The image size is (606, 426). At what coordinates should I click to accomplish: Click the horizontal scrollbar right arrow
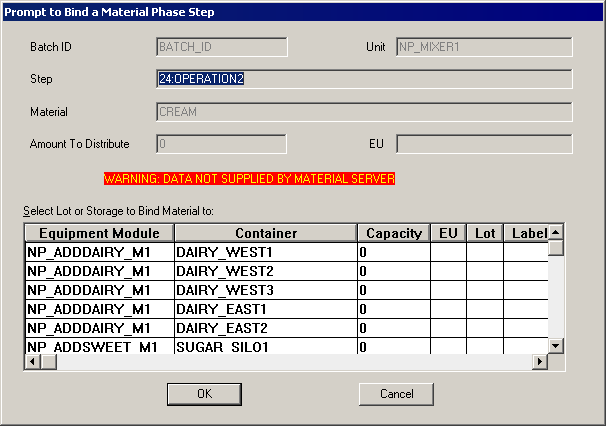click(x=540, y=362)
